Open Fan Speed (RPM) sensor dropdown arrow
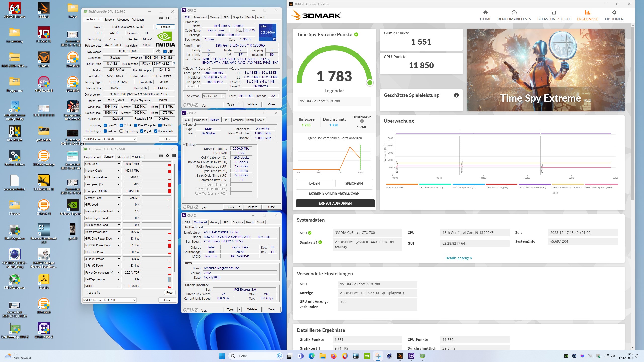644x362 pixels. pos(119,191)
